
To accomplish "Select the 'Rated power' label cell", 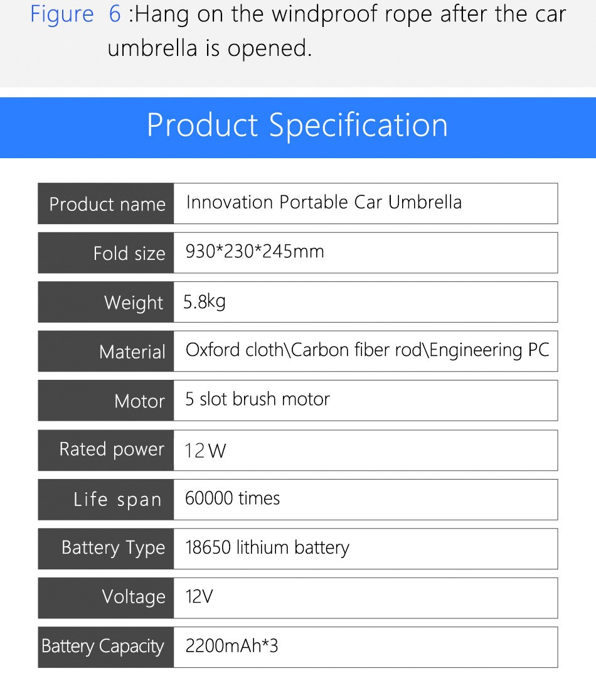I will pos(106,450).
